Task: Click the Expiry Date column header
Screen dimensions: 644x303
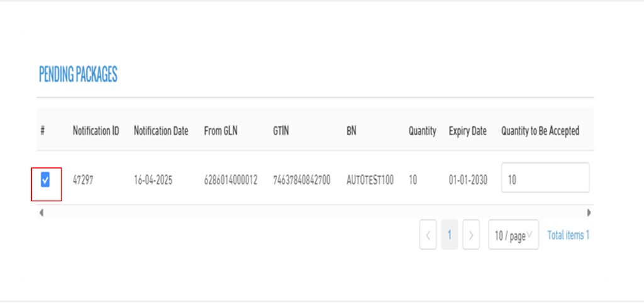Action: coord(467,131)
